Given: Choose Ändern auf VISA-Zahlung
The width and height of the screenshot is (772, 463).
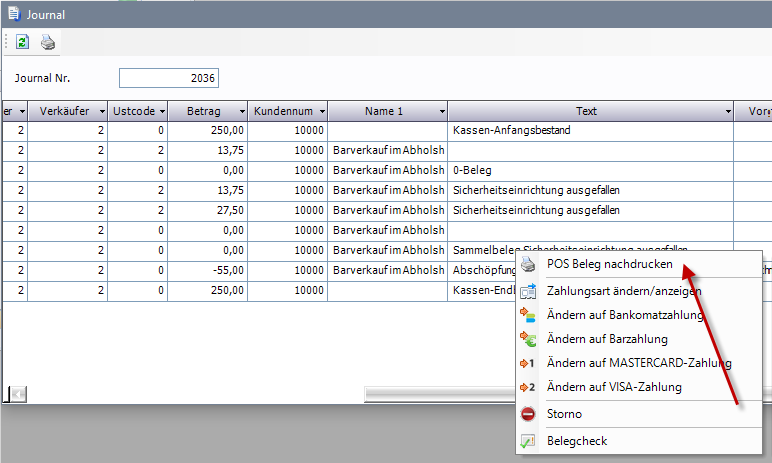Looking at the screenshot, I should [x=614, y=387].
